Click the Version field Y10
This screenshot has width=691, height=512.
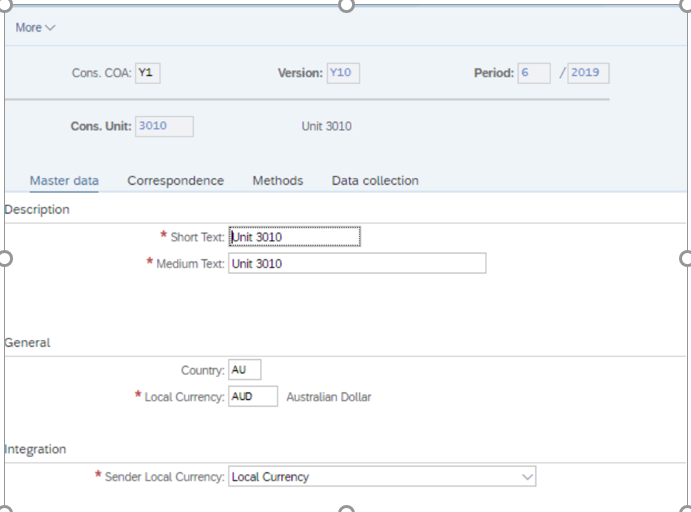click(x=343, y=73)
